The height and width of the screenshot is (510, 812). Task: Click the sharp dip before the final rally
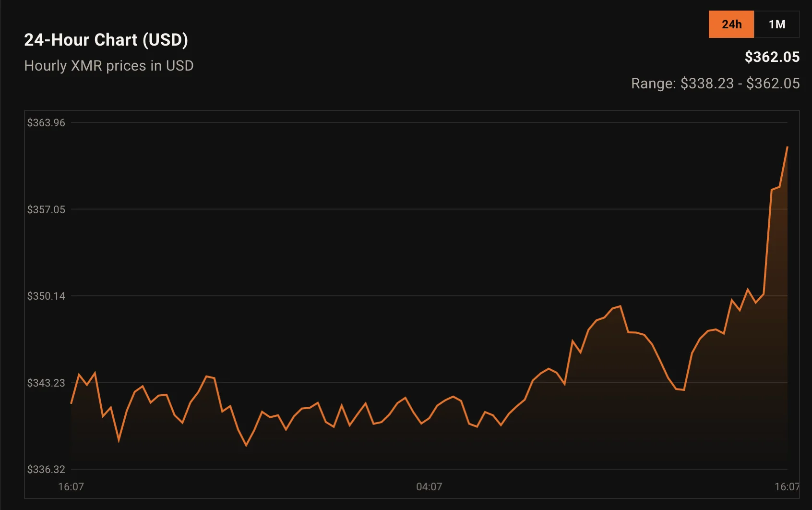pyautogui.click(x=683, y=390)
